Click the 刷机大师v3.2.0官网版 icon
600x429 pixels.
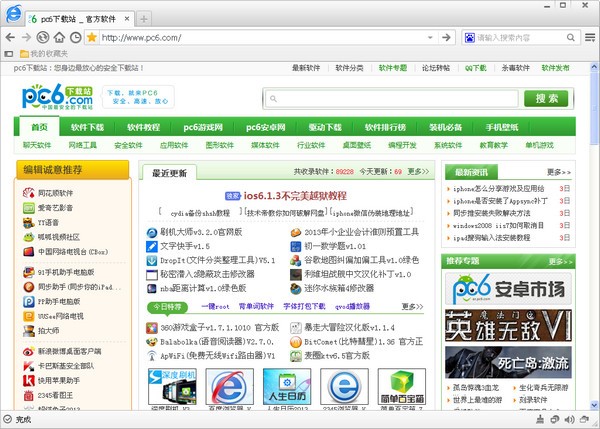point(152,232)
